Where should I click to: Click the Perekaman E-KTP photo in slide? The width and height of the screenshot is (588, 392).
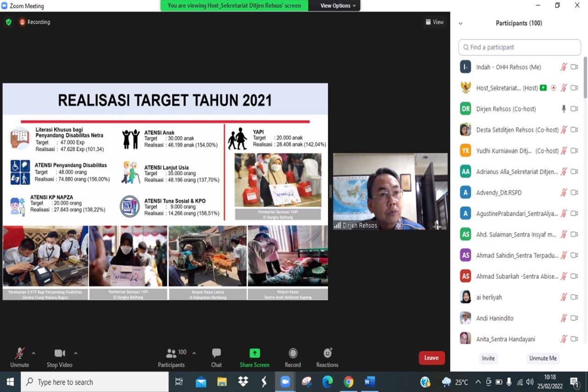click(x=45, y=256)
